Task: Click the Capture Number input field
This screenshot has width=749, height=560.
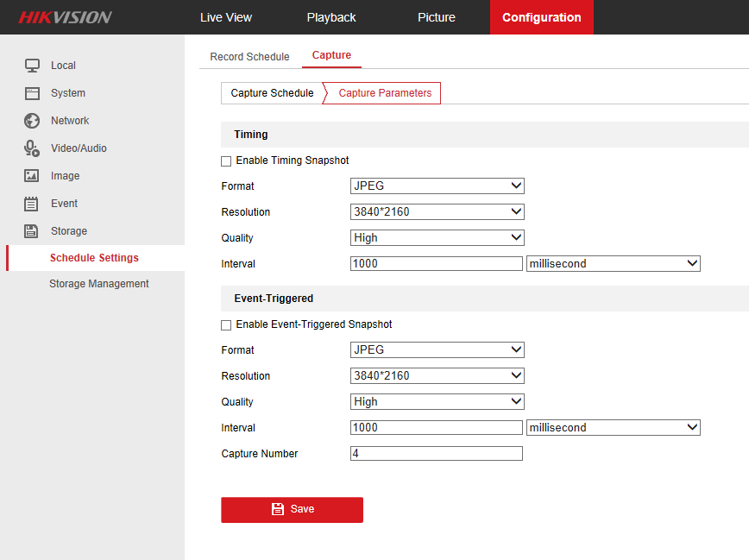Action: coord(437,454)
